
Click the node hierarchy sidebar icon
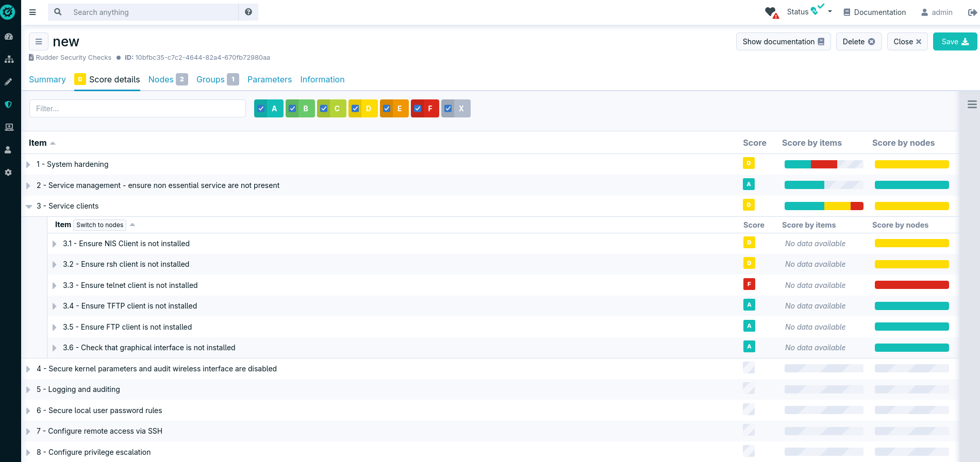click(9, 59)
